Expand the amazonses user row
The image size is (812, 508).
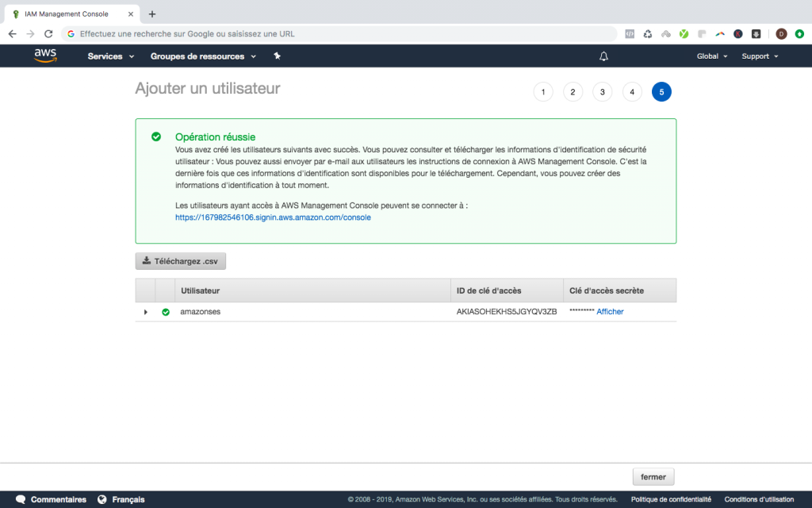click(145, 312)
